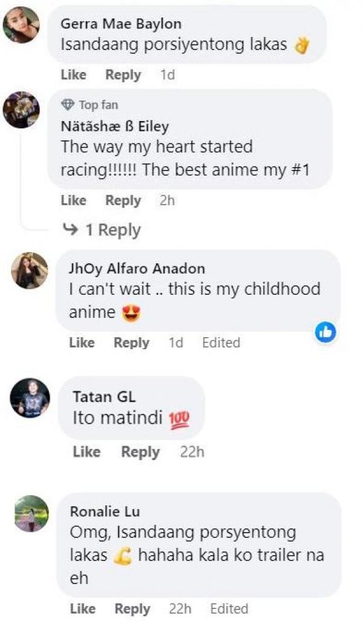Like Tatan GL's comment
The width and height of the screenshot is (363, 644).
tap(86, 452)
